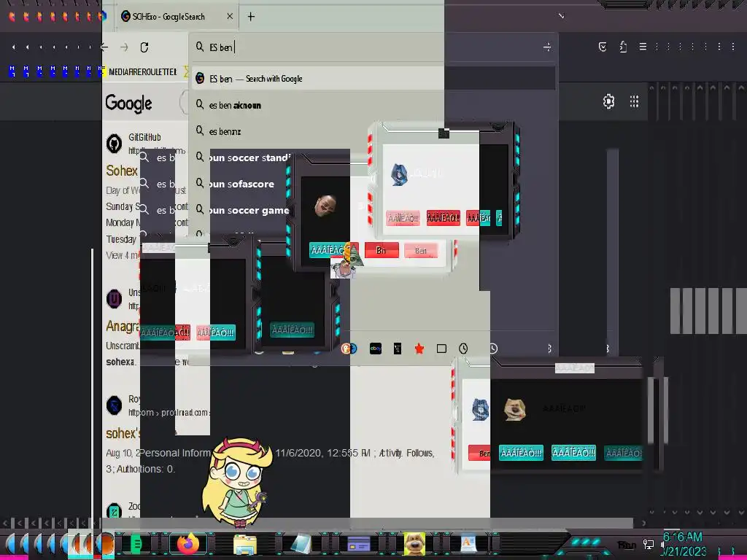Image resolution: width=747 pixels, height=560 pixels.
Task: Open the sohex's profile result link
Action: pyautogui.click(x=123, y=433)
